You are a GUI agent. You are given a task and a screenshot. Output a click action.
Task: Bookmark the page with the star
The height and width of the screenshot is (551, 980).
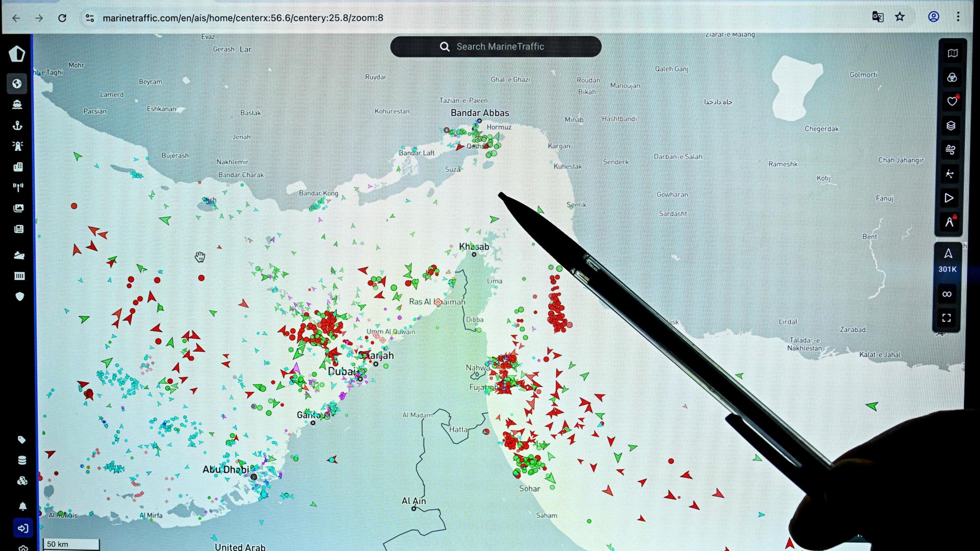[x=900, y=17]
